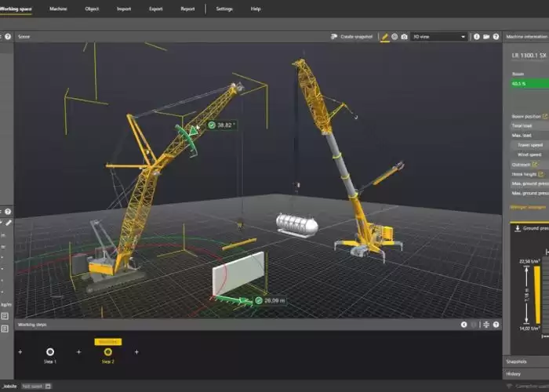Open the Settings menu
Image resolution: width=549 pixels, height=392 pixels.
(x=224, y=9)
